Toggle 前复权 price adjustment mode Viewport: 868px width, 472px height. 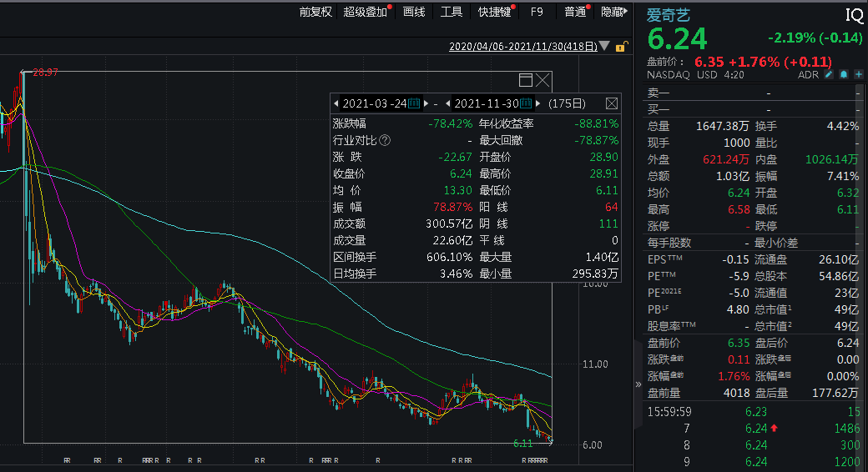(315, 12)
